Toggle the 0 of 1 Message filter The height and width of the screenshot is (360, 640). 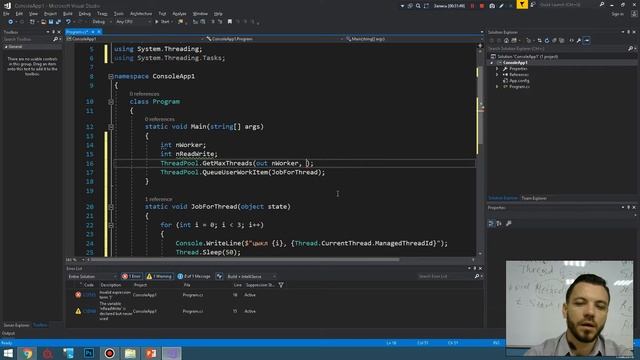point(194,276)
